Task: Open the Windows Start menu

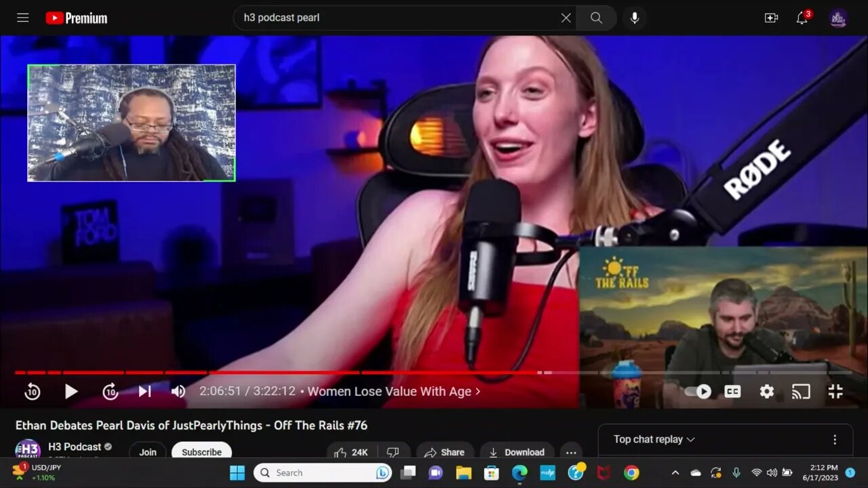Action: (x=237, y=472)
